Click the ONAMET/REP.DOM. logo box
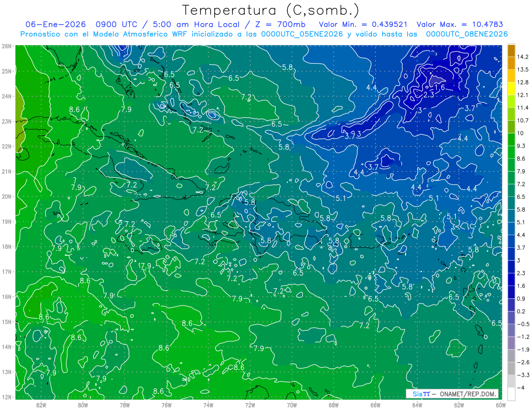The width and height of the screenshot is (532, 411). [452, 394]
